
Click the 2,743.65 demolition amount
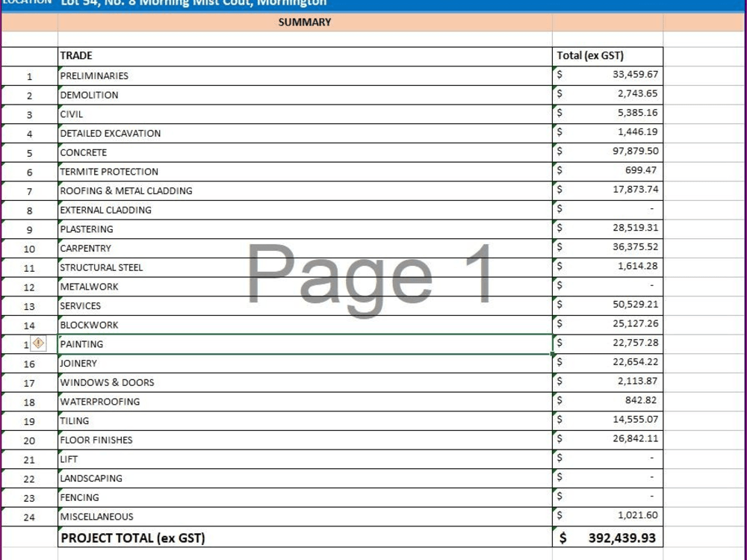click(x=637, y=93)
